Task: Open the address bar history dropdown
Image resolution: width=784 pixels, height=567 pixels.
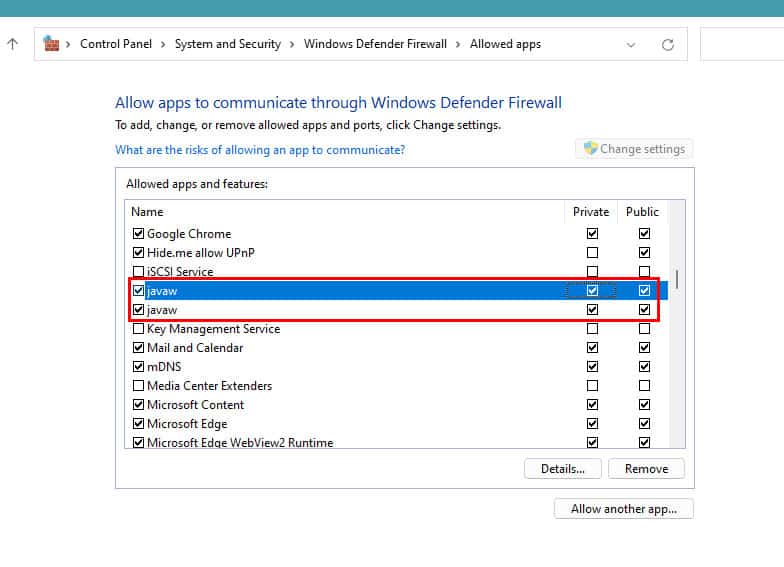Action: (x=631, y=45)
